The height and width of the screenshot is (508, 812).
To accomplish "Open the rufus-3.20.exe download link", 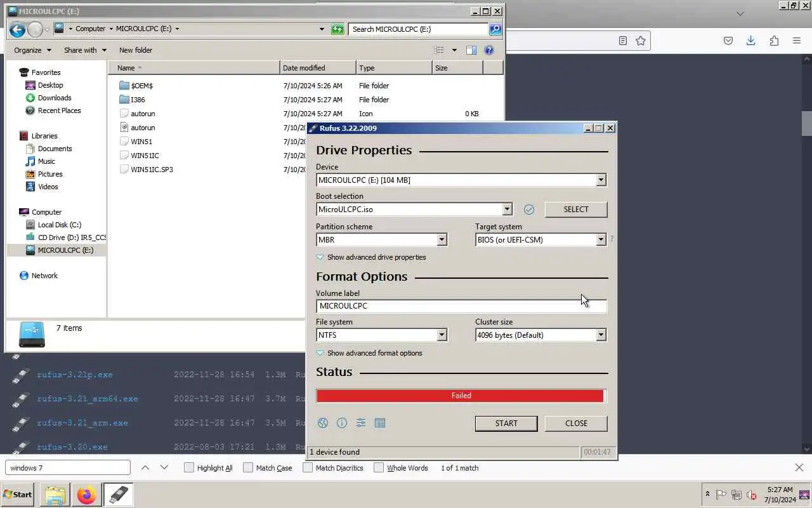I will pos(72,447).
